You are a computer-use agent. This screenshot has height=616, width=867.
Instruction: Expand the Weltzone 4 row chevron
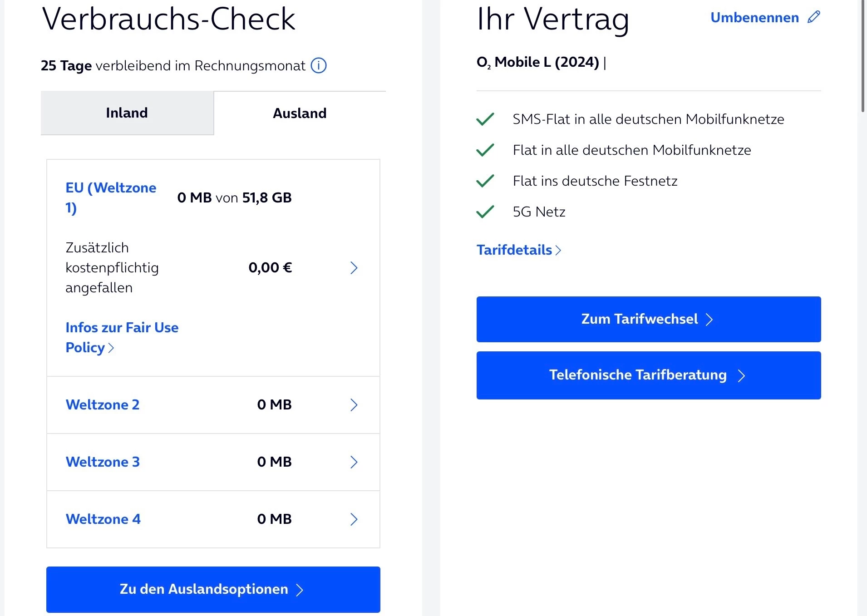pos(354,519)
